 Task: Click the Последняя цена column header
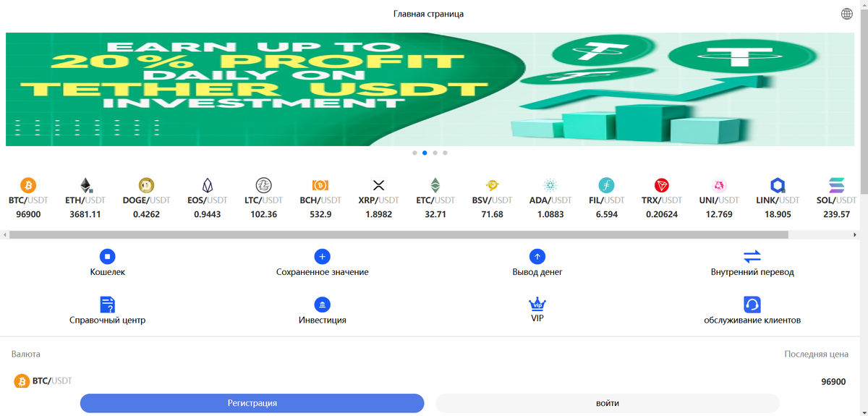pos(816,354)
